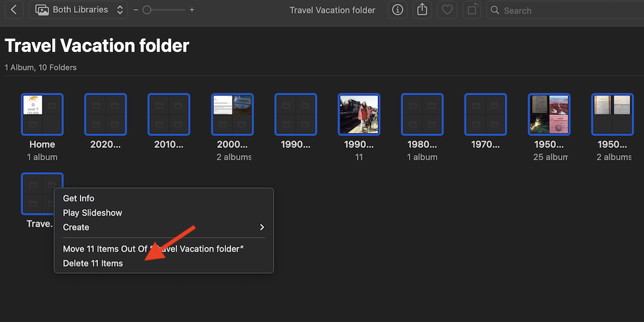Click the magnifying glass search icon

[495, 10]
